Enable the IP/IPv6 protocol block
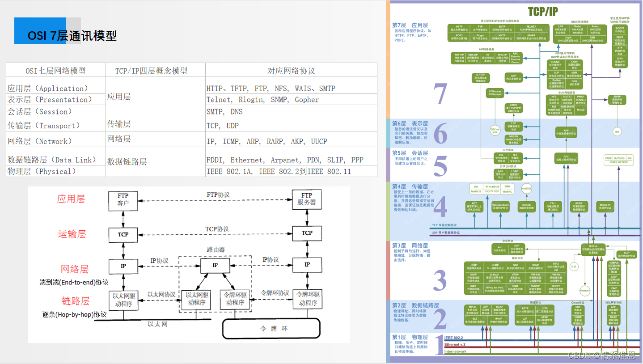 (593, 250)
